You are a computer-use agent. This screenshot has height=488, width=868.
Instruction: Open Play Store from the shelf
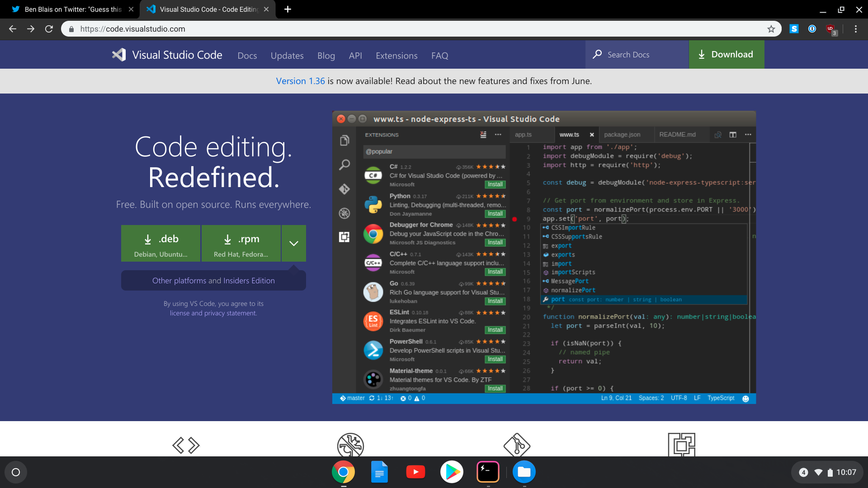452,472
